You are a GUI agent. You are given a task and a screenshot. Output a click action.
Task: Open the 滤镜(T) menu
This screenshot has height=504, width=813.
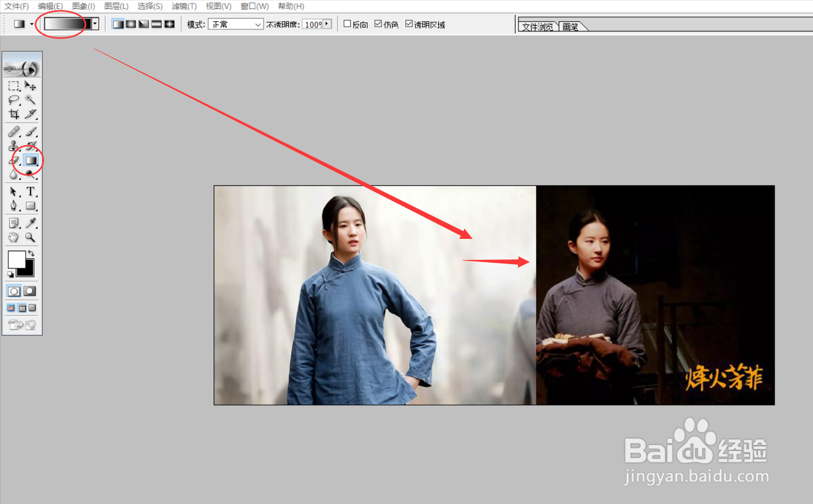(x=184, y=6)
